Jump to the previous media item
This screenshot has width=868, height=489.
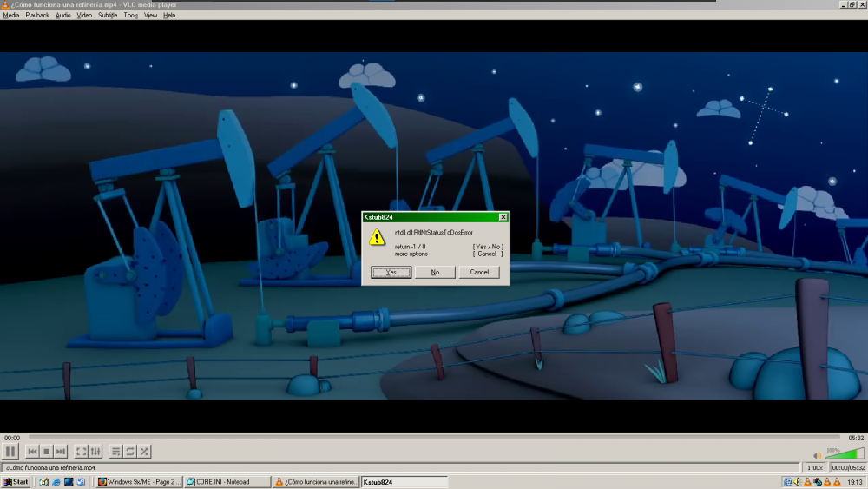[33, 452]
